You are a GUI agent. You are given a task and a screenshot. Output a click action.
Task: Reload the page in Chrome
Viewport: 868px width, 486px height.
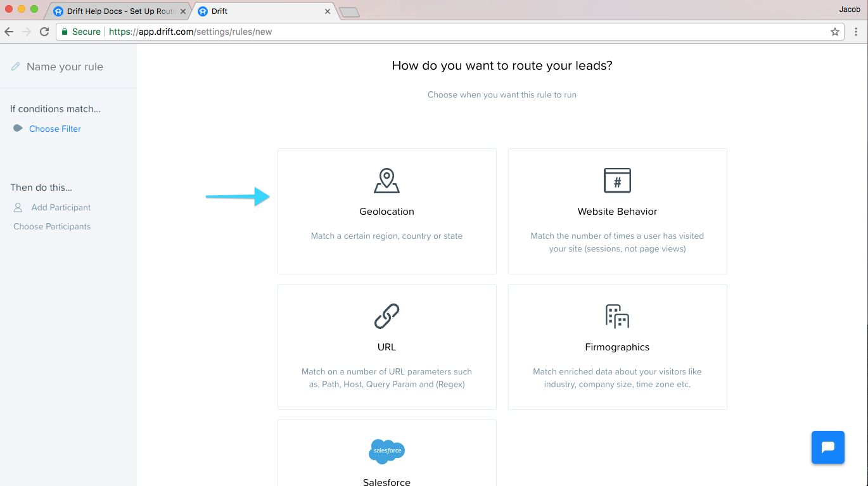point(44,32)
